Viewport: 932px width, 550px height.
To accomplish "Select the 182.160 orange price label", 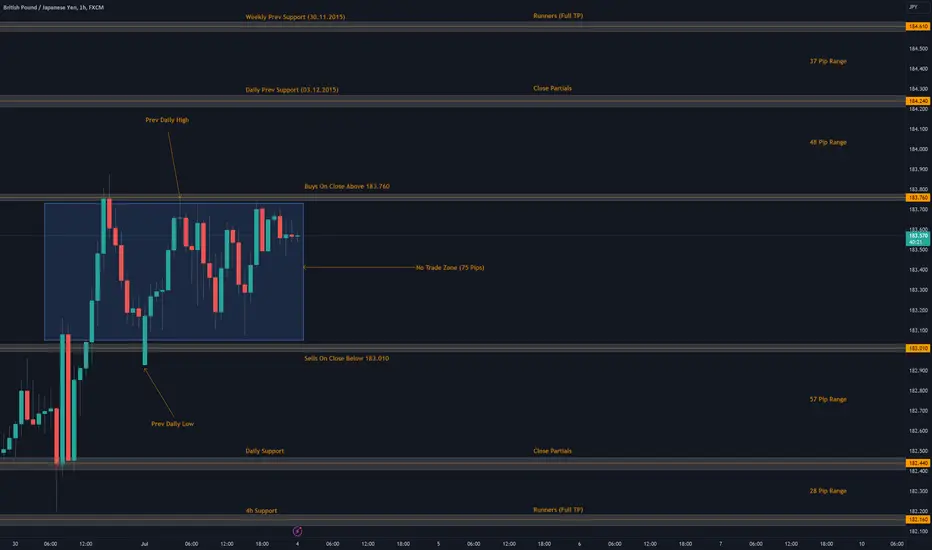I will pyautogui.click(x=918, y=520).
